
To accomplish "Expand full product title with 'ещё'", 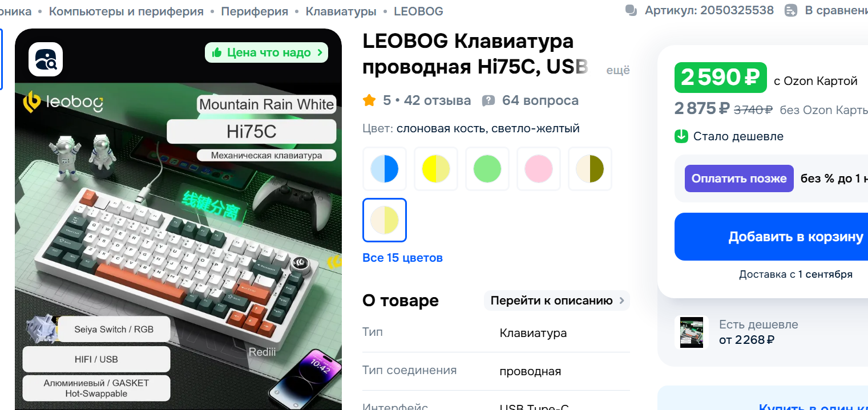I will pos(618,70).
